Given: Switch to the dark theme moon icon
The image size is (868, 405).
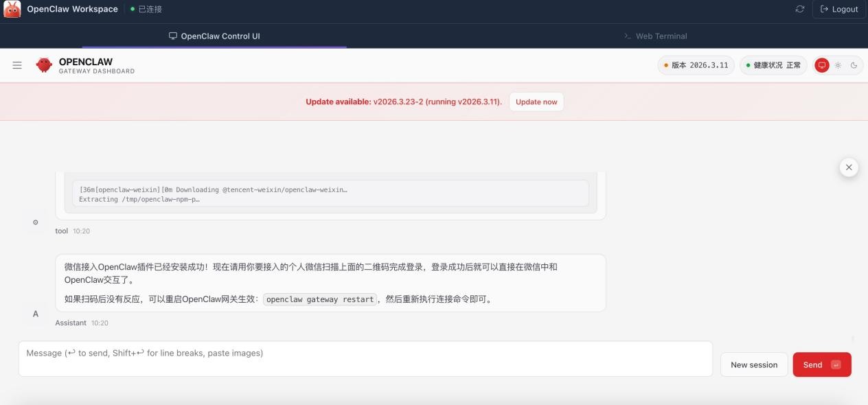Looking at the screenshot, I should pyautogui.click(x=854, y=65).
